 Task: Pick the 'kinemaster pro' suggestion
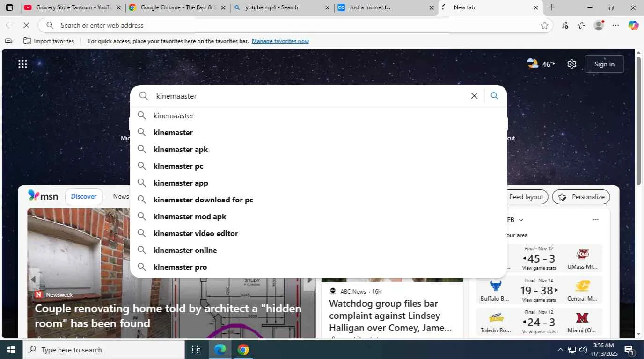pos(319,267)
